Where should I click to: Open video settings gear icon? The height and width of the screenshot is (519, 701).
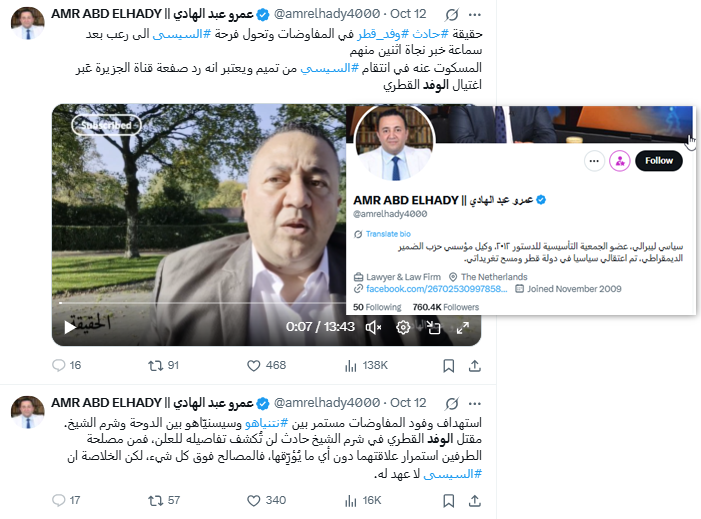pyautogui.click(x=403, y=328)
